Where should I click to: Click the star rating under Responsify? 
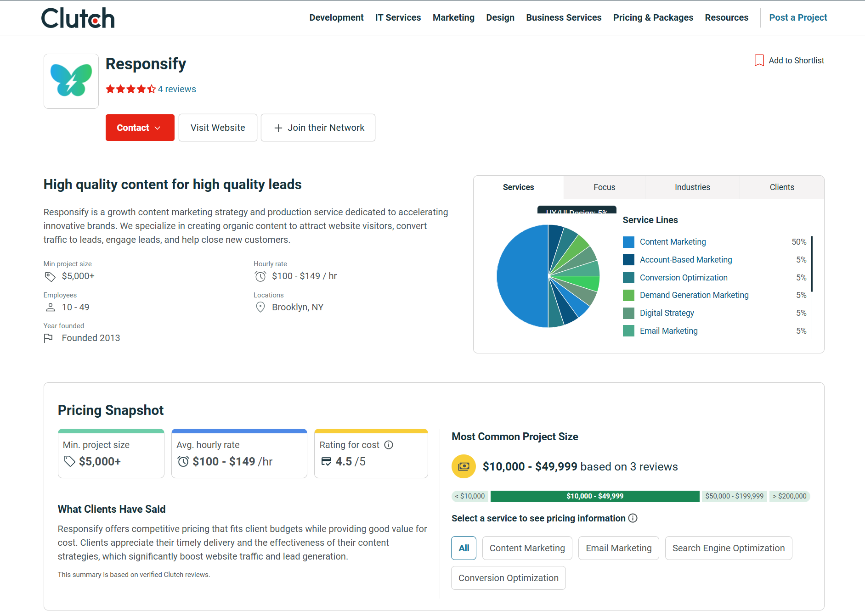130,89
